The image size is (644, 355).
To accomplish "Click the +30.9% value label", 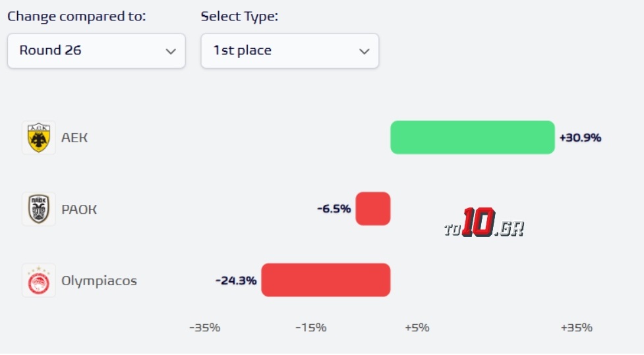I will coord(580,138).
